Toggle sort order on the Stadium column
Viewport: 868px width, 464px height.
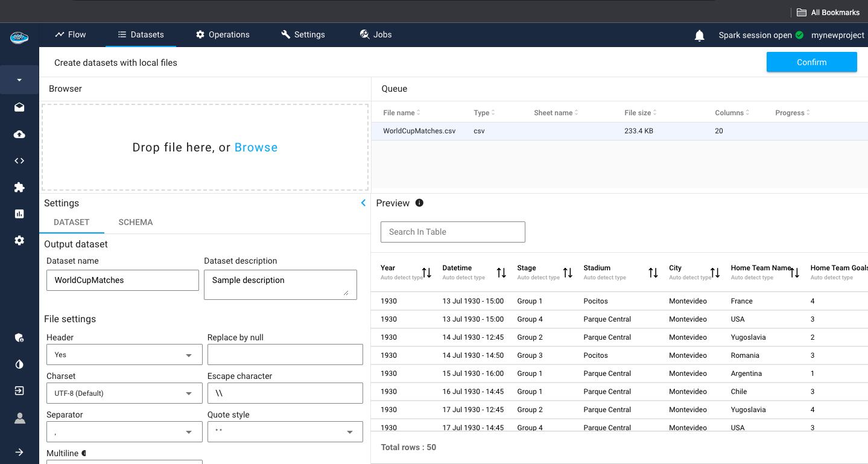[x=653, y=273]
